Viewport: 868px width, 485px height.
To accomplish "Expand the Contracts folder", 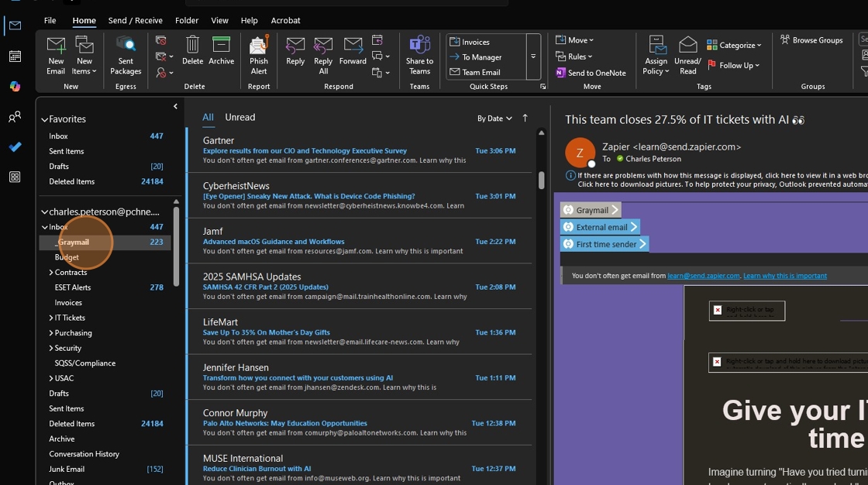I will (51, 273).
